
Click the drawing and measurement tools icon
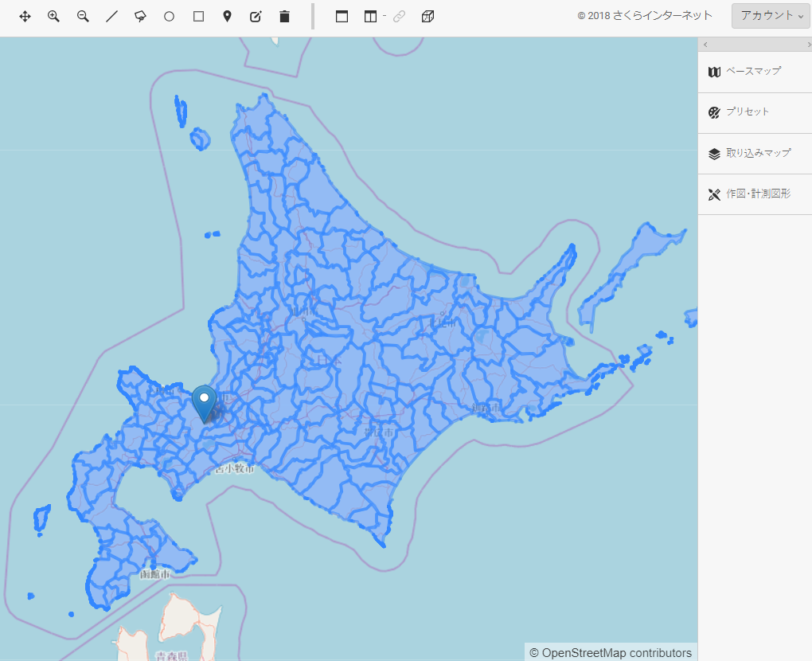click(714, 195)
